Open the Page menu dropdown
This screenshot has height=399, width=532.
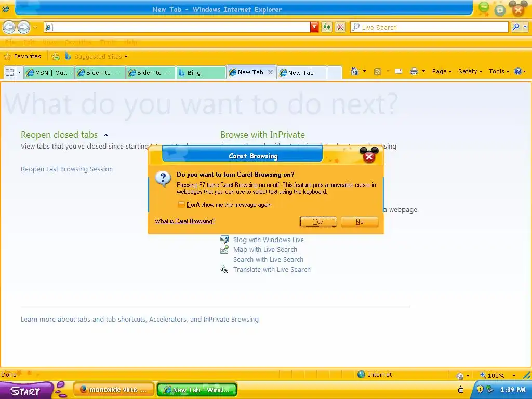[x=442, y=71]
